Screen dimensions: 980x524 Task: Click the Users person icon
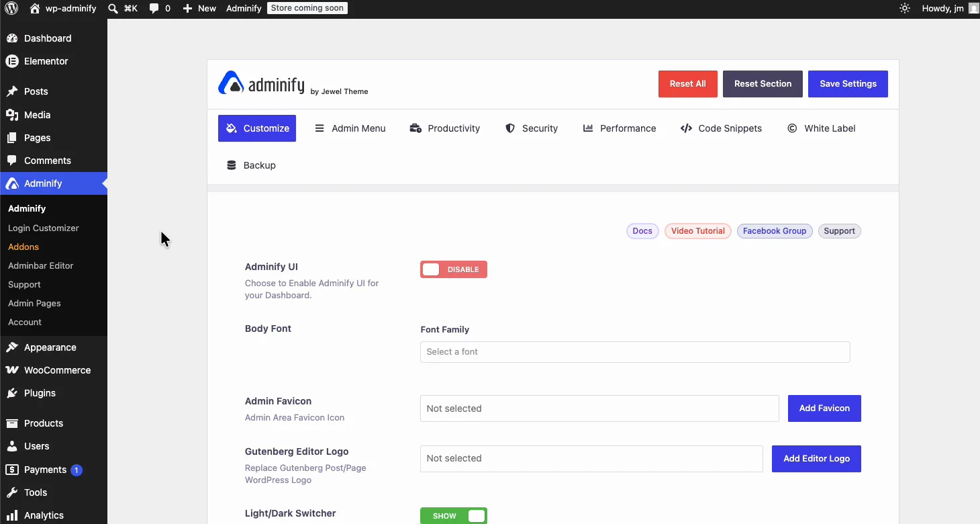pos(12,446)
